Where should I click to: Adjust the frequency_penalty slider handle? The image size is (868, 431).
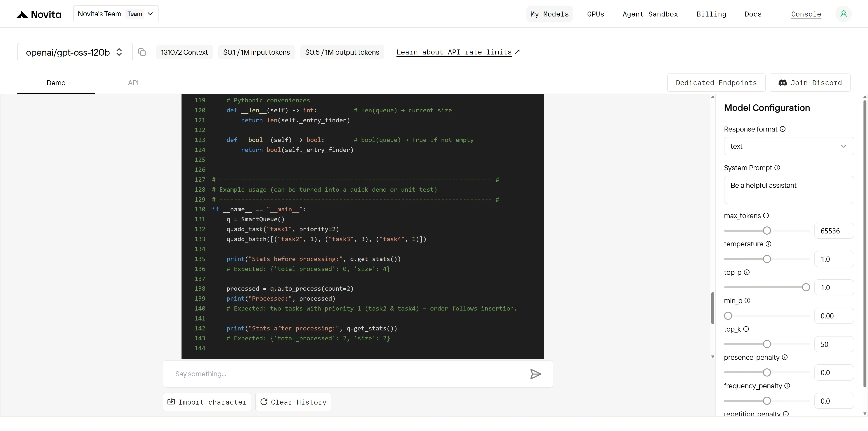(x=767, y=401)
